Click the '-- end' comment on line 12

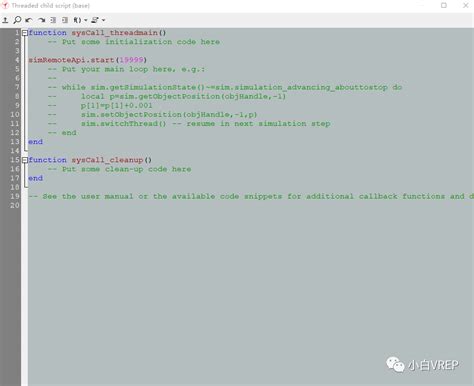[x=62, y=133]
